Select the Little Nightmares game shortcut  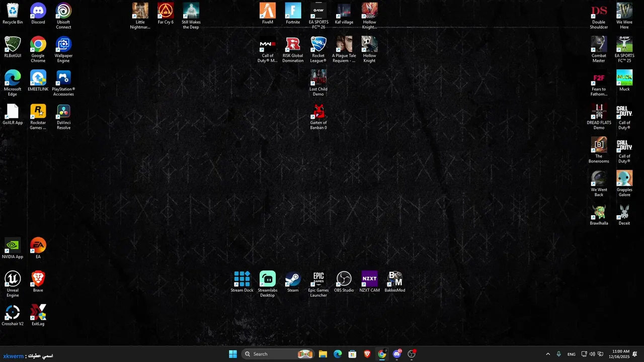tap(140, 16)
